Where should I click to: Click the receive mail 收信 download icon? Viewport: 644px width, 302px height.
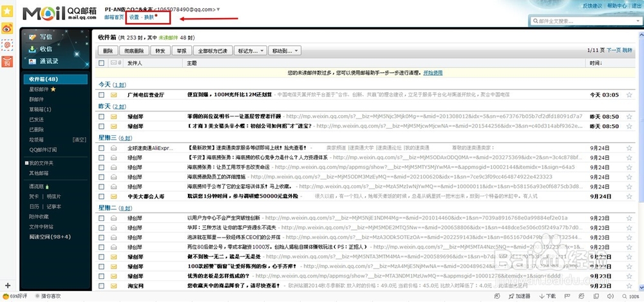tap(32, 49)
